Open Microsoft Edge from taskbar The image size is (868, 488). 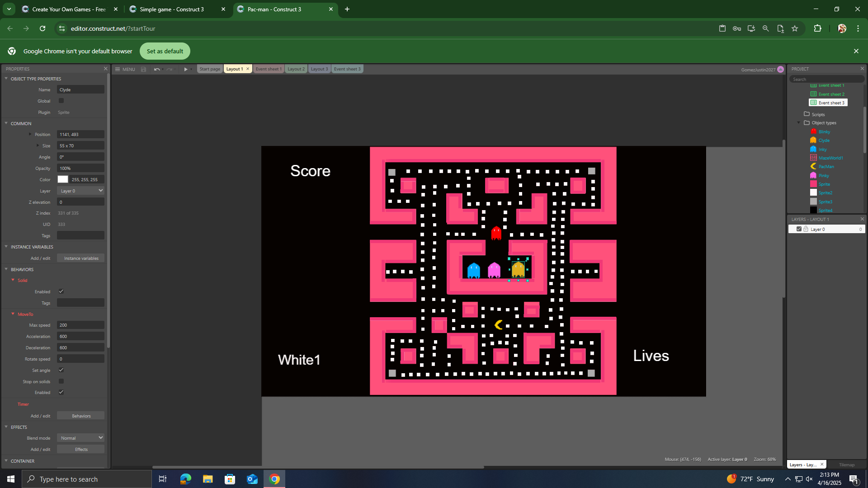pos(185,479)
